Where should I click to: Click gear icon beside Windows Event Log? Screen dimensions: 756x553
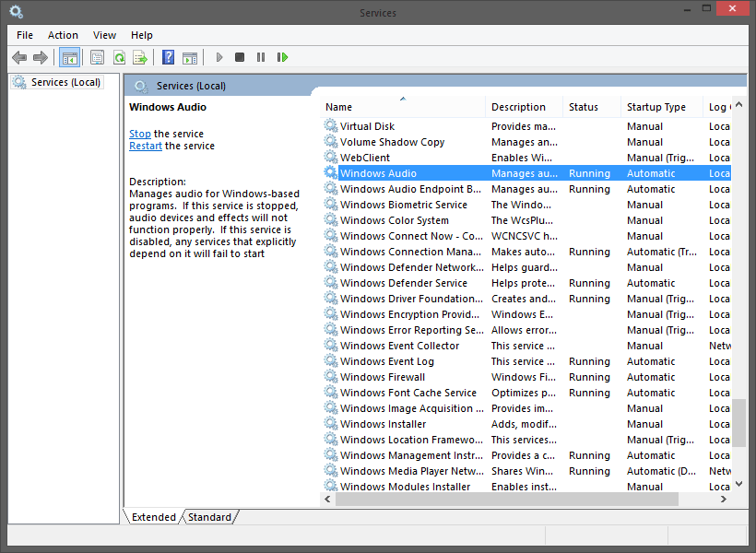pos(330,360)
